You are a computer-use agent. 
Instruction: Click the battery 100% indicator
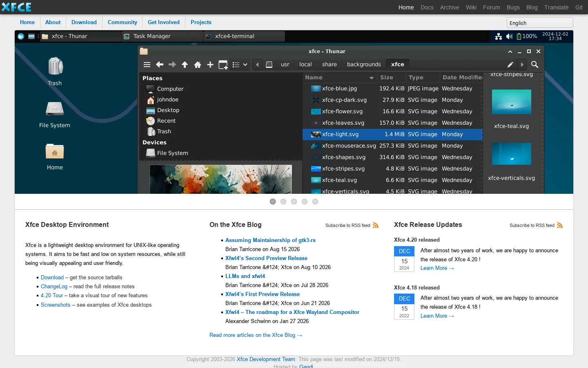coord(527,36)
